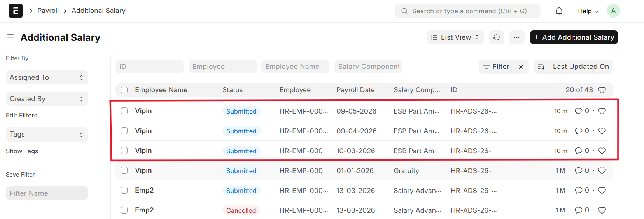644x219 pixels.
Task: Click the Edit Filters link
Action: [x=21, y=115]
